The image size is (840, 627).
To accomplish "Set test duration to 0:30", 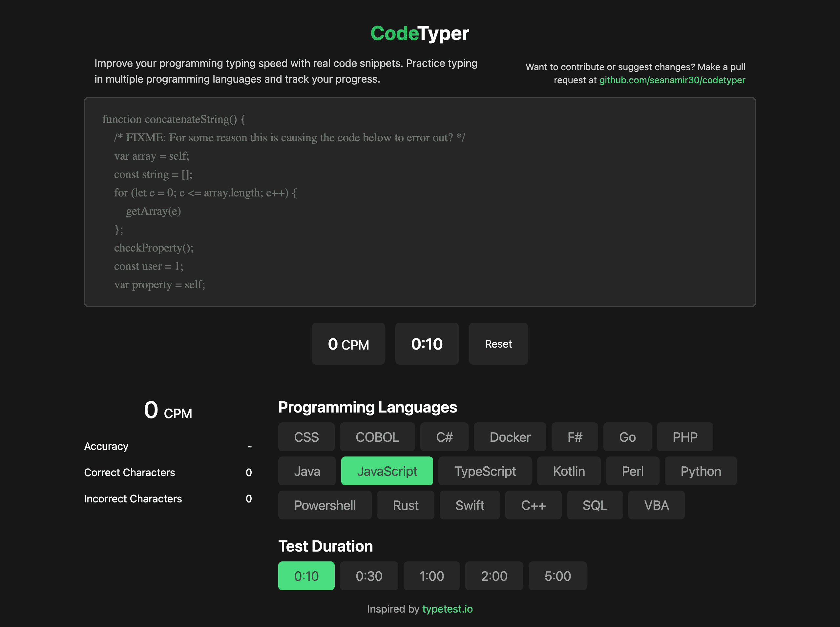I will [x=369, y=576].
